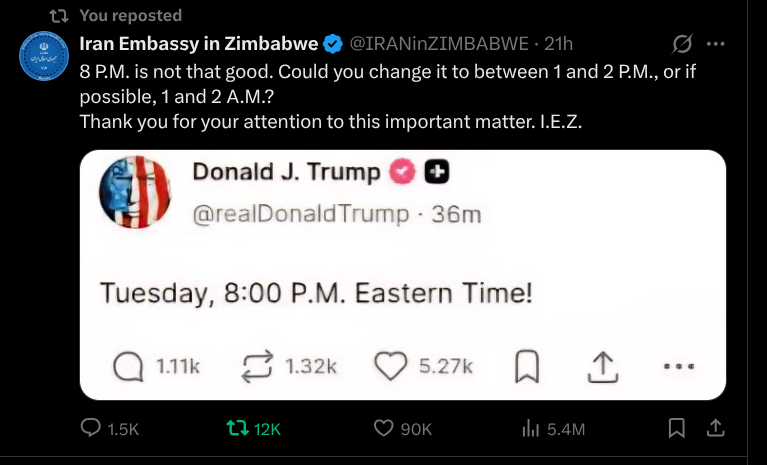Click the embedded reply icon with 1.11k

pos(128,366)
